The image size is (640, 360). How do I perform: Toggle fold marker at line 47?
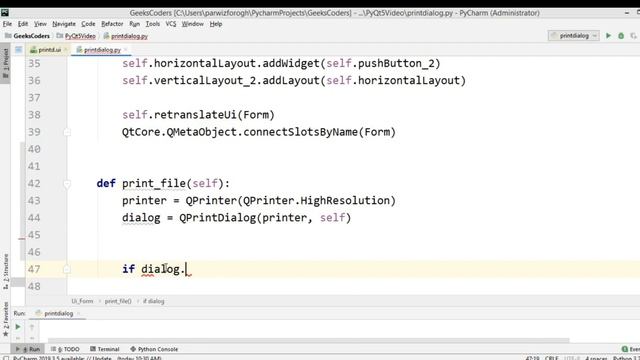(x=67, y=269)
